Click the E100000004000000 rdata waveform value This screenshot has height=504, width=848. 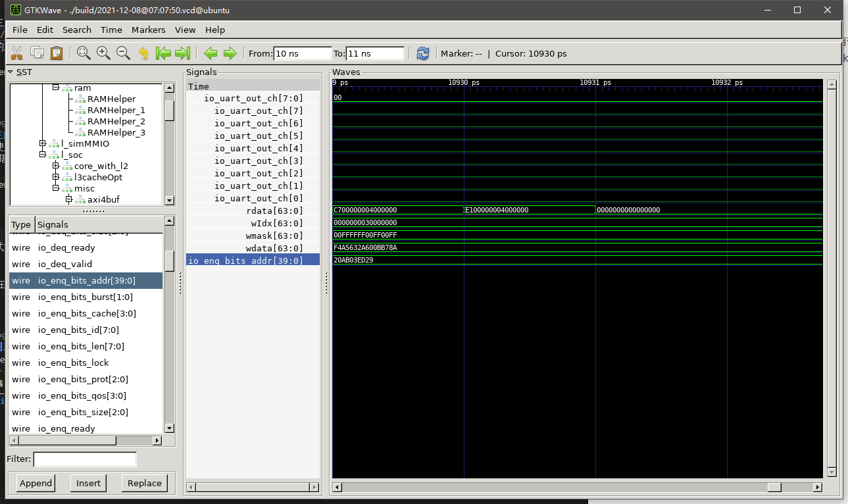[497, 210]
